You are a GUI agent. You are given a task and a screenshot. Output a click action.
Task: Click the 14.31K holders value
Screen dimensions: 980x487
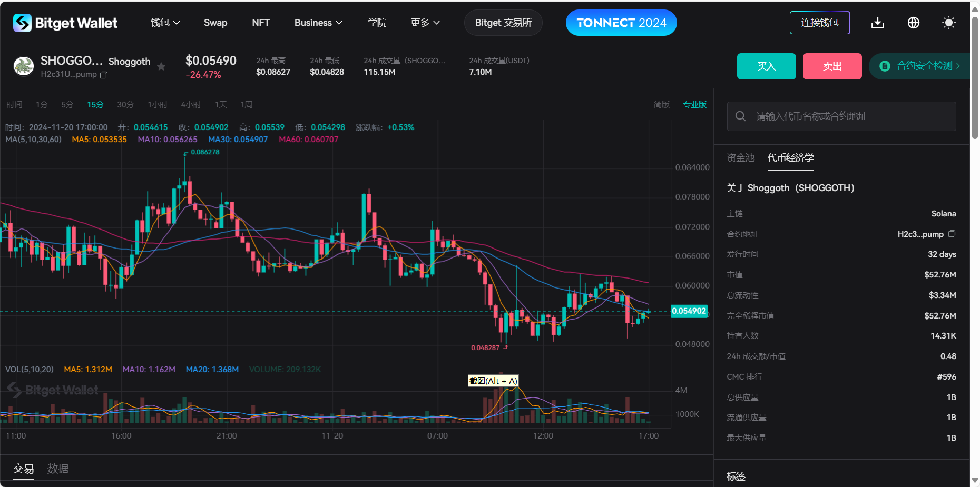coord(943,336)
